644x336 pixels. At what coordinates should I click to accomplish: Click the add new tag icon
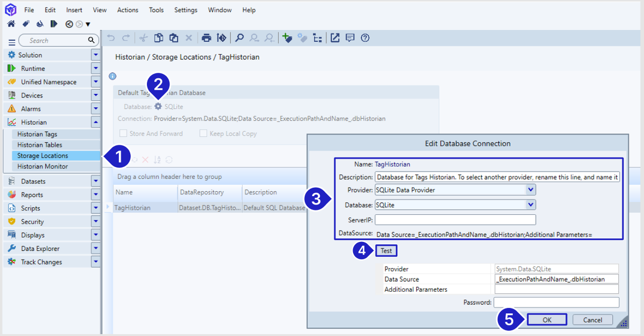click(x=287, y=38)
